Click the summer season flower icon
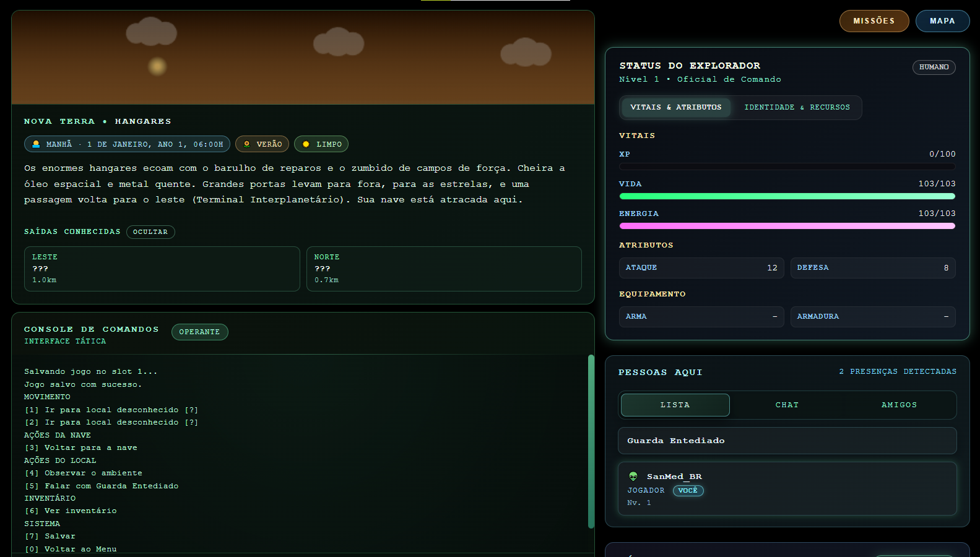980x557 pixels. click(x=246, y=144)
